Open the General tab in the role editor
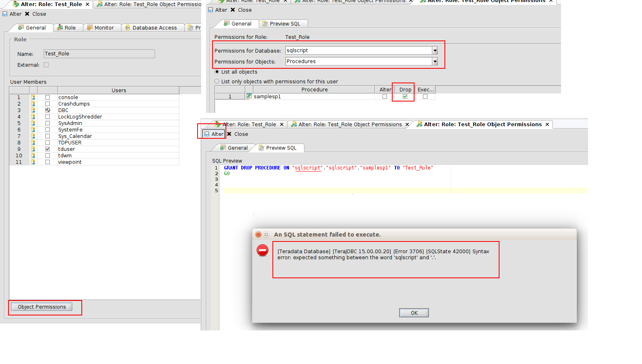The width and height of the screenshot is (642, 364). (32, 28)
